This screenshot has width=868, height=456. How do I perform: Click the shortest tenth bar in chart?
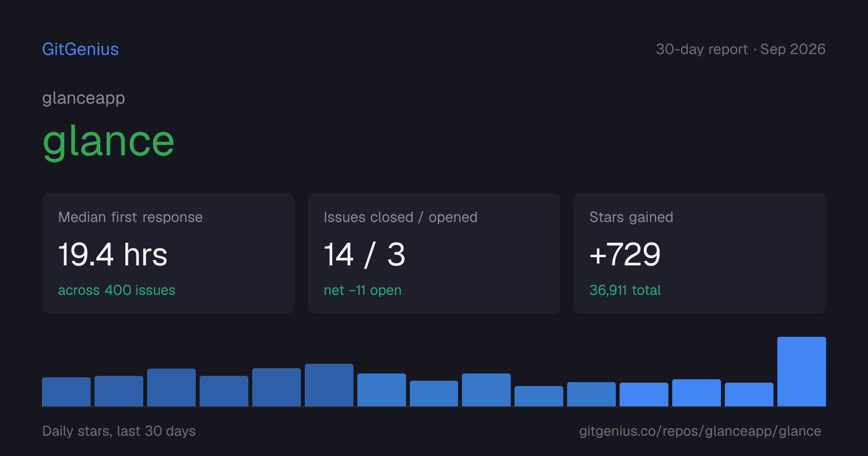pos(539,396)
